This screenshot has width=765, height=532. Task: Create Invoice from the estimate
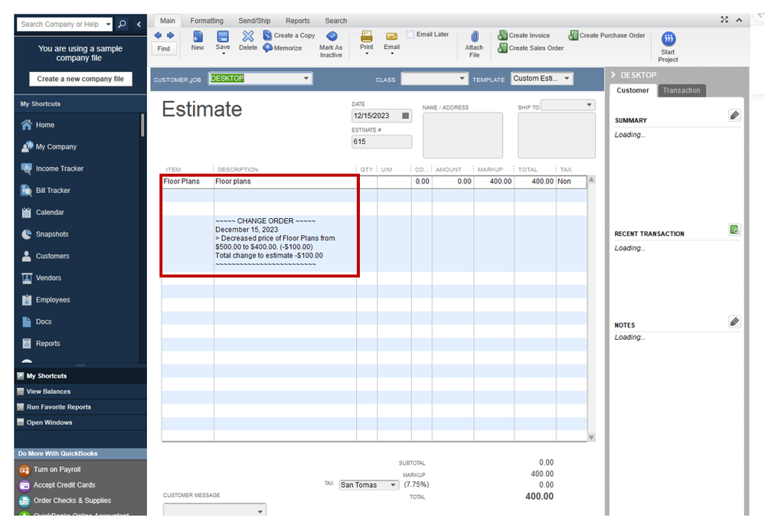coord(524,35)
